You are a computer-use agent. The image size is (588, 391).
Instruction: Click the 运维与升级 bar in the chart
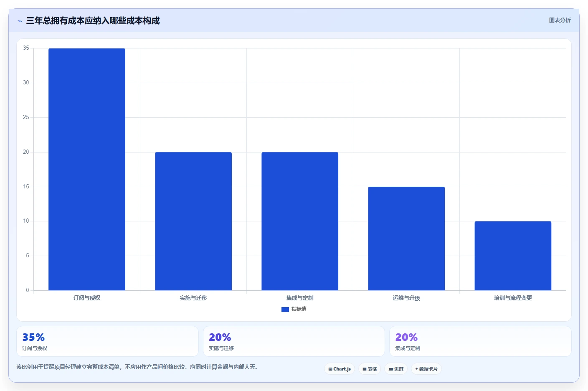coord(406,239)
